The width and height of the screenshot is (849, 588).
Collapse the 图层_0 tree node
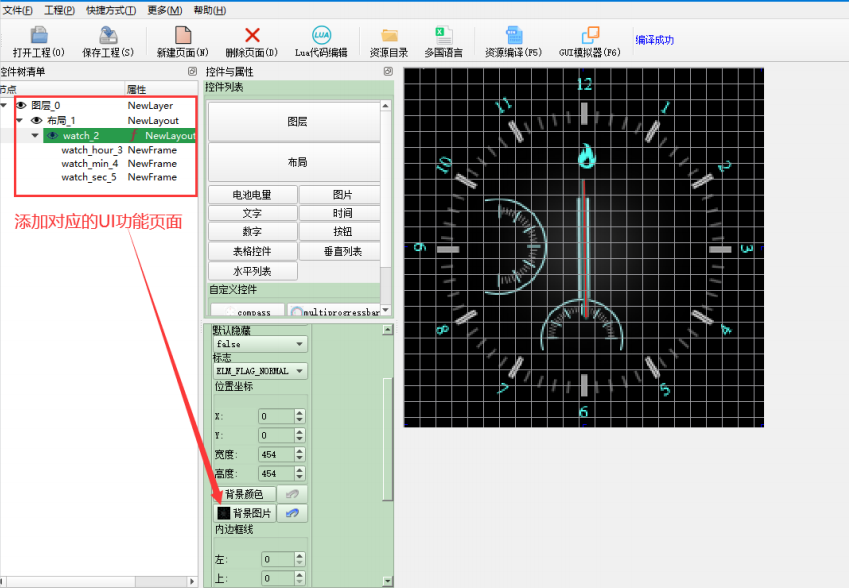click(4, 105)
